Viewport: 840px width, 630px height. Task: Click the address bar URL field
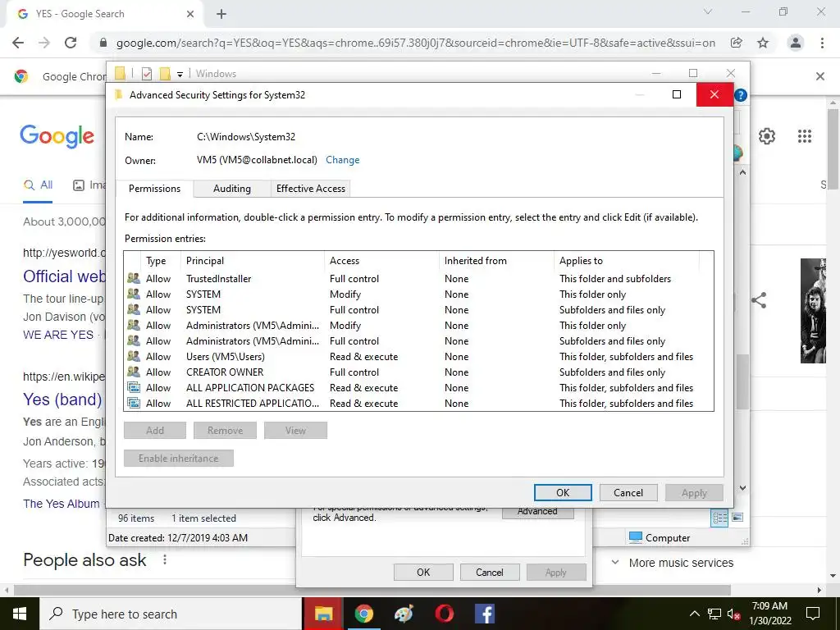point(415,43)
